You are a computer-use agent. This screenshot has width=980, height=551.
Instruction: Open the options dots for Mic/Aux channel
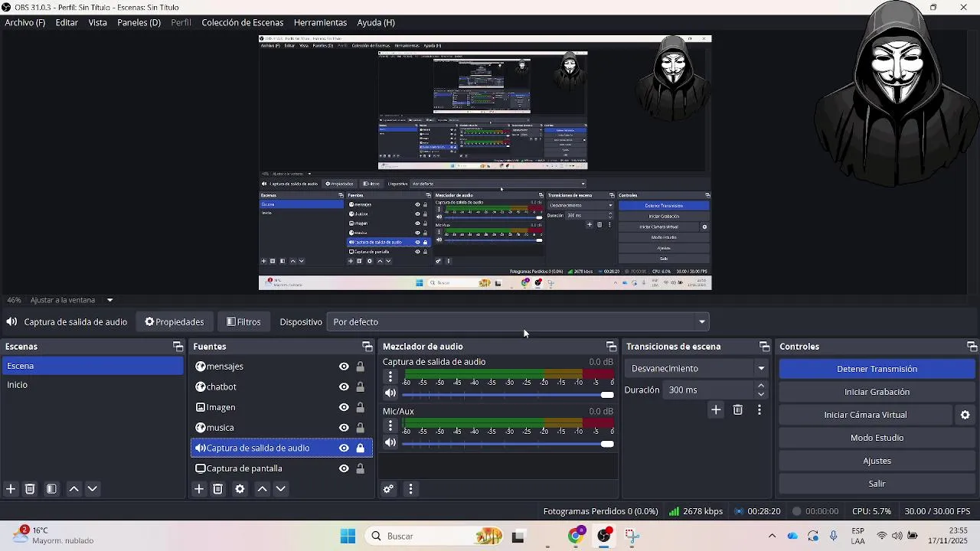point(390,425)
